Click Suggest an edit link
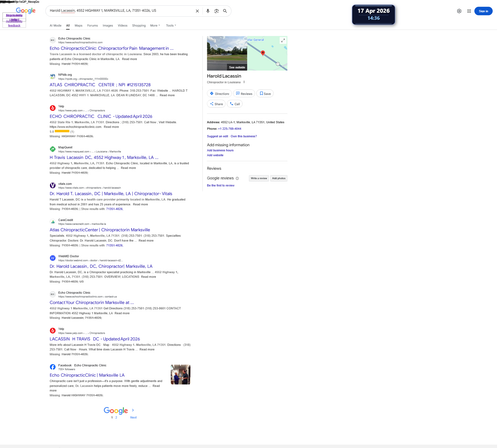500x448 pixels. 217,136
